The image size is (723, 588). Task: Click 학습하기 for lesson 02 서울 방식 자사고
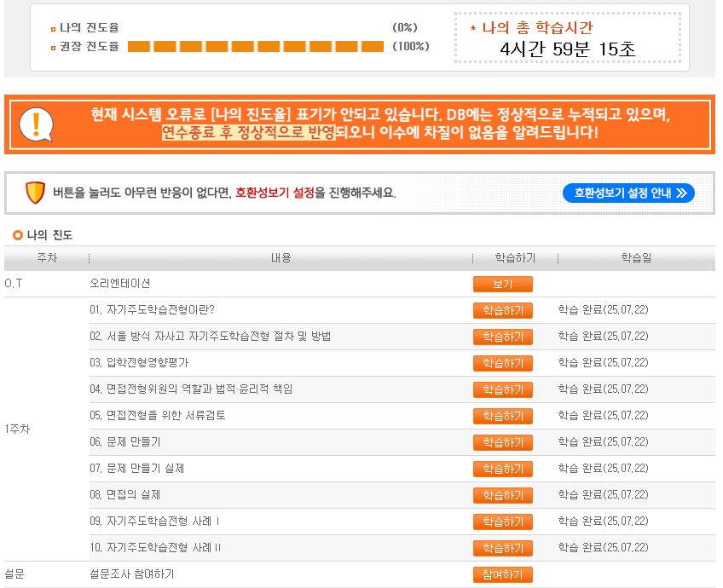pyautogui.click(x=503, y=337)
